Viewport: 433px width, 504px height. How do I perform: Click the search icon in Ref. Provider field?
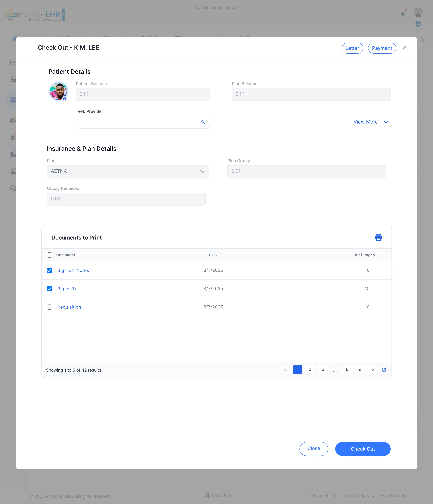203,122
